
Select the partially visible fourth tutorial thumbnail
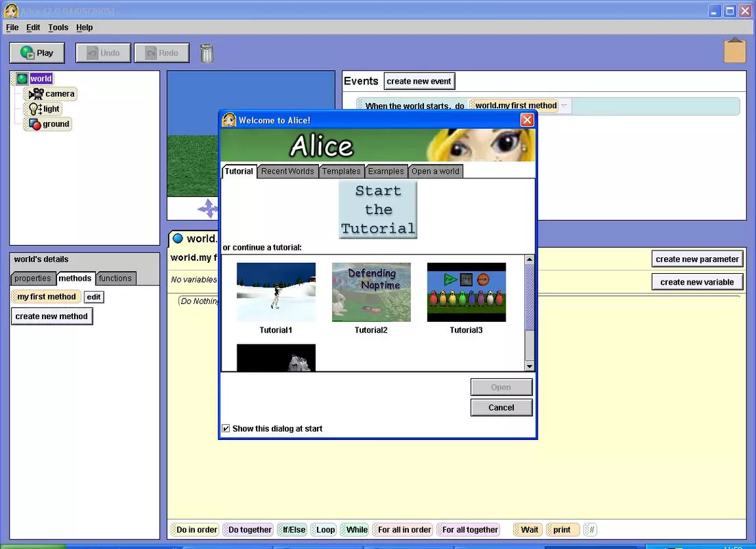coord(276,358)
